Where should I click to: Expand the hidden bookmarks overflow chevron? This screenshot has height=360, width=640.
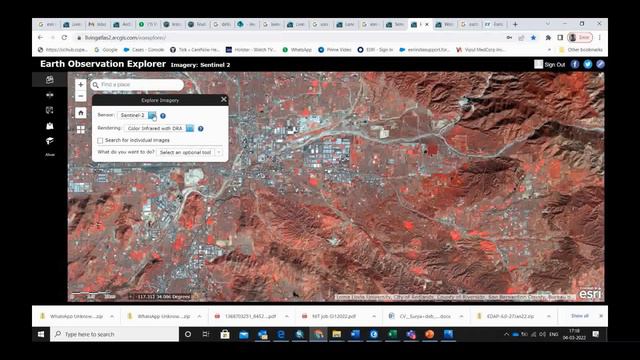[x=549, y=50]
